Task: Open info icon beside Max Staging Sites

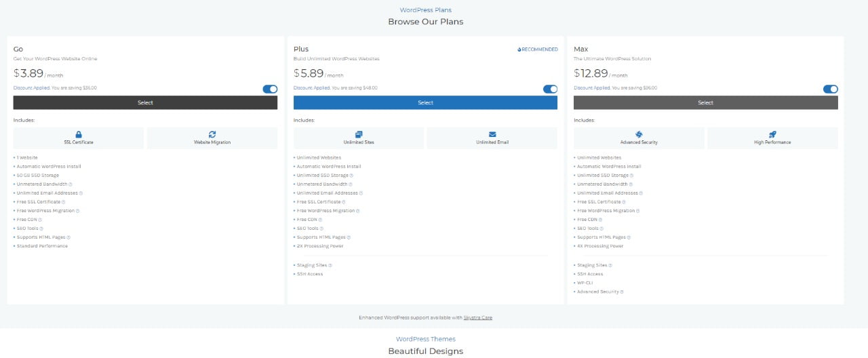Action: (x=610, y=265)
